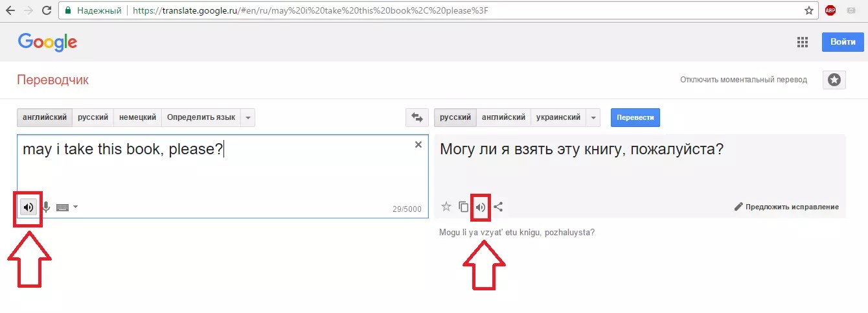Open the virtual keyboard input tool
The height and width of the screenshot is (313, 868).
pos(63,207)
